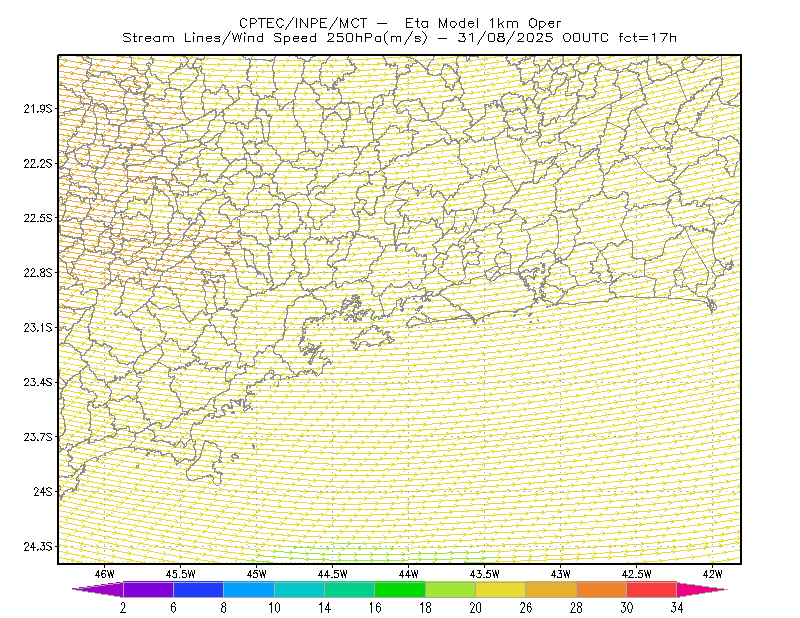Click the '43.5W' longitude label

(485, 574)
